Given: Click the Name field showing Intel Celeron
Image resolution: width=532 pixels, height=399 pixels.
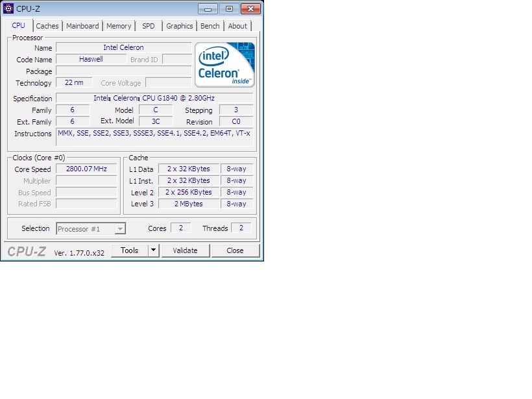Looking at the screenshot, I should pyautogui.click(x=123, y=47).
